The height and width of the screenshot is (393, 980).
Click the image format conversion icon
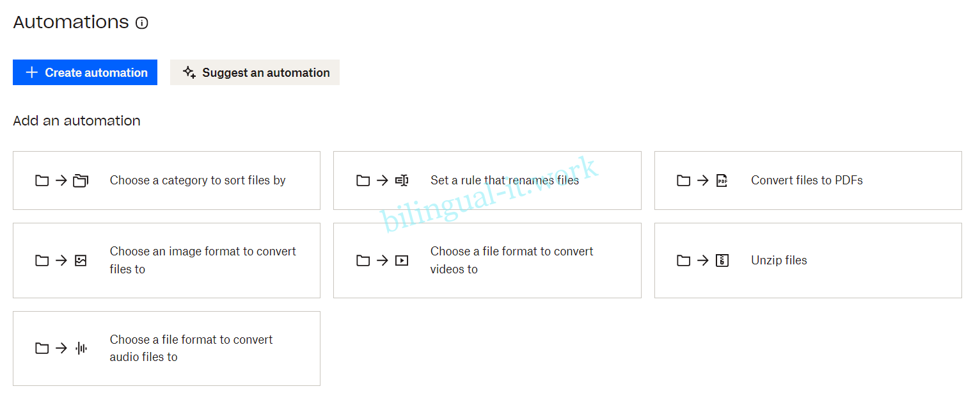(81, 261)
